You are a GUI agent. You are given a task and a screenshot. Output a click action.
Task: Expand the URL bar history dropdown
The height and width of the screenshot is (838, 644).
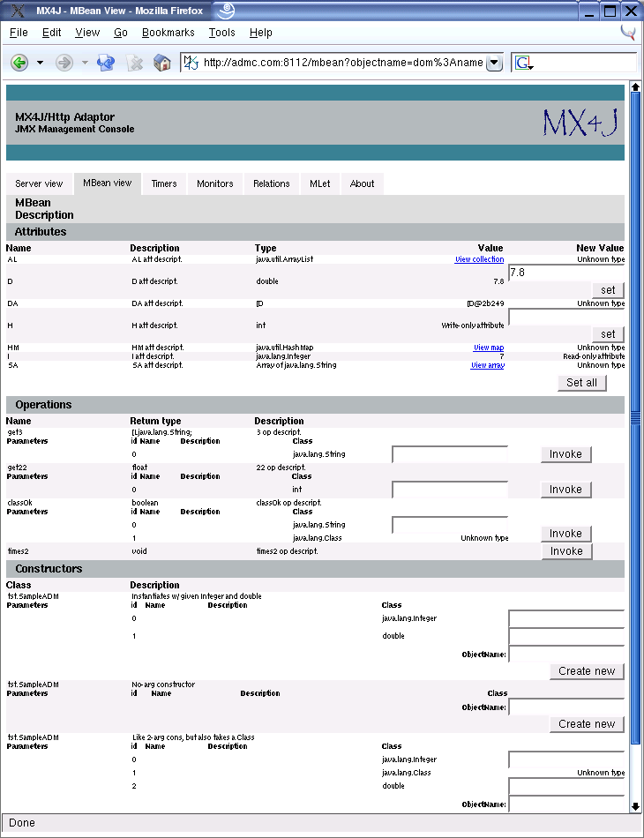pyautogui.click(x=495, y=63)
